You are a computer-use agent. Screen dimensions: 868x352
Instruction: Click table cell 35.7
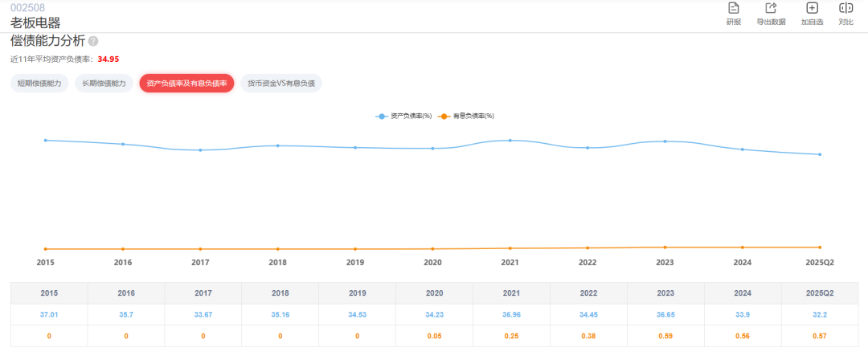126,314
